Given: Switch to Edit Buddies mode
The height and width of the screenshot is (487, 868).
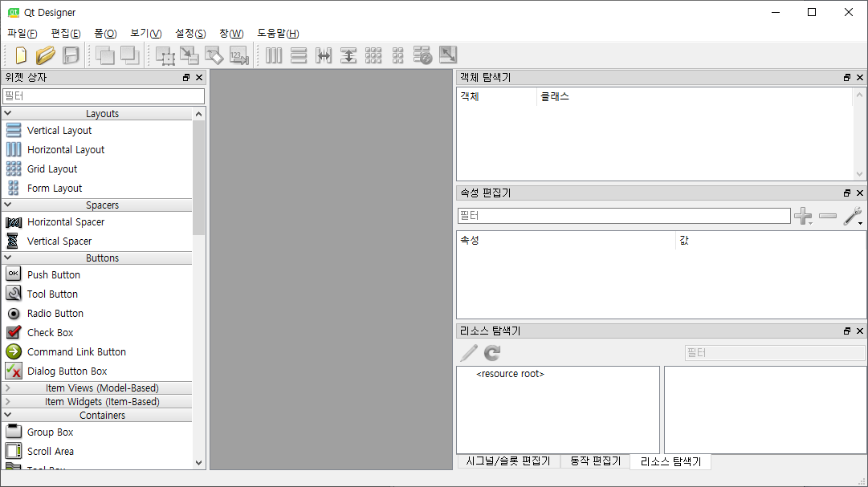Looking at the screenshot, I should click(214, 55).
